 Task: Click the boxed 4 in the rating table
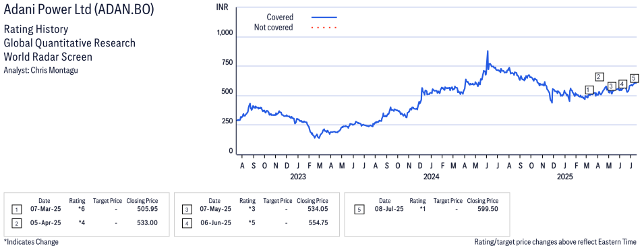pos(187,224)
